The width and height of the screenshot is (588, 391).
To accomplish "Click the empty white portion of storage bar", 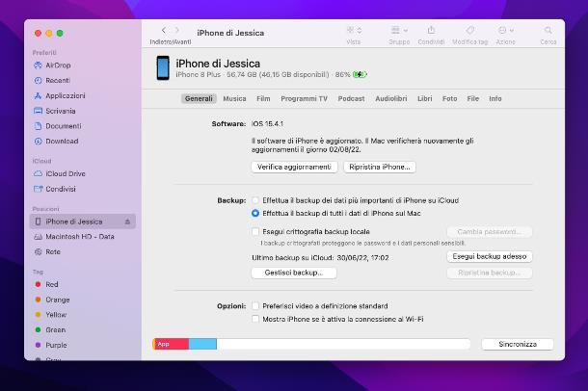I will coord(343,344).
